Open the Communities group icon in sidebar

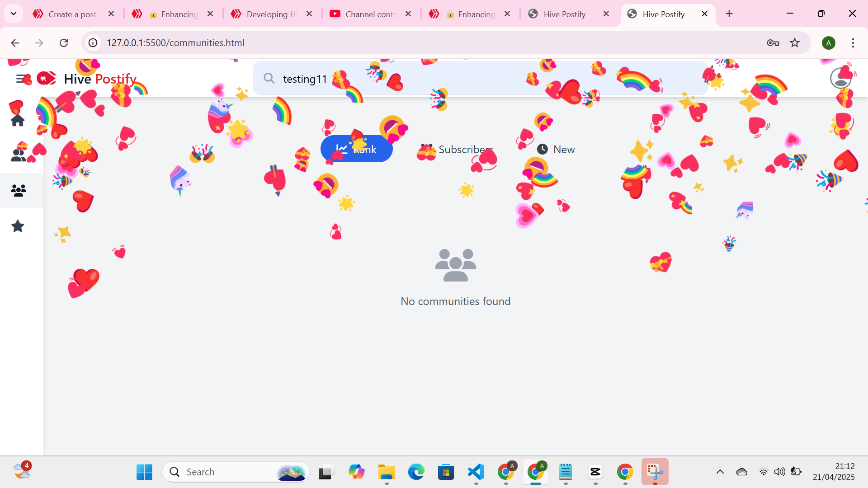click(x=18, y=190)
